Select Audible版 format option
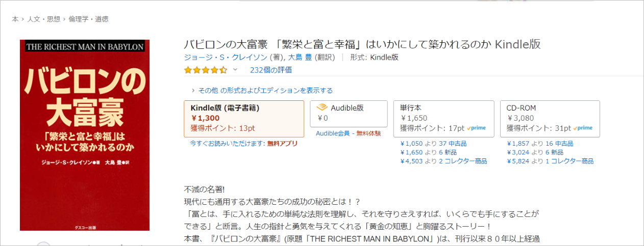The image size is (644, 246). tap(349, 114)
